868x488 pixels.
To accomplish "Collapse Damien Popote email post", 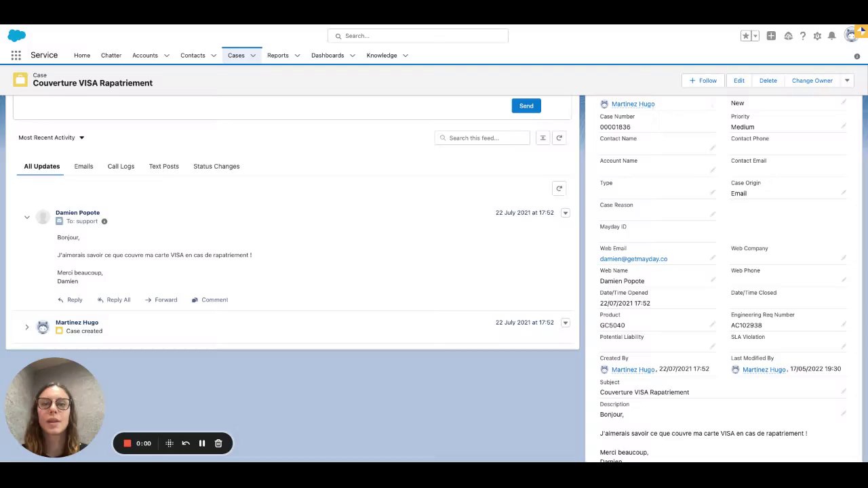I will click(27, 218).
